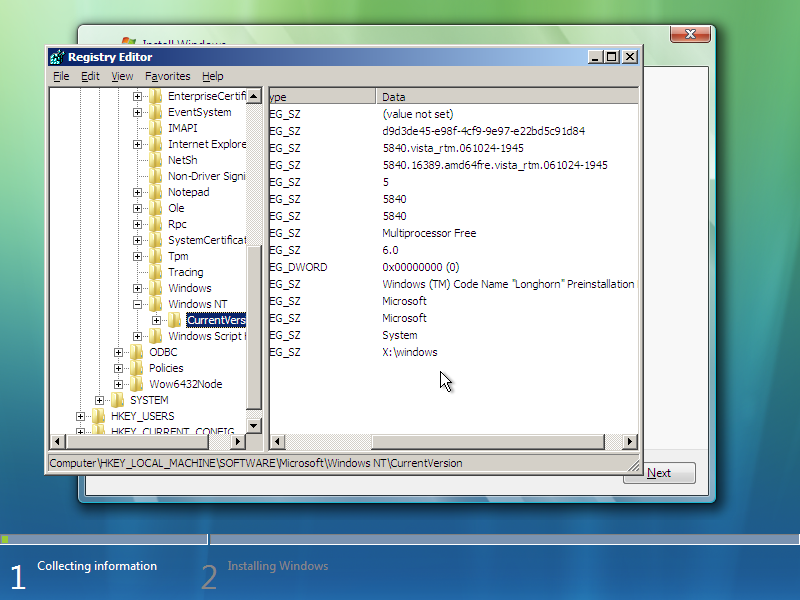Expand the CurrentVersion subkey
Screen dimensions: 800x600
(x=157, y=320)
